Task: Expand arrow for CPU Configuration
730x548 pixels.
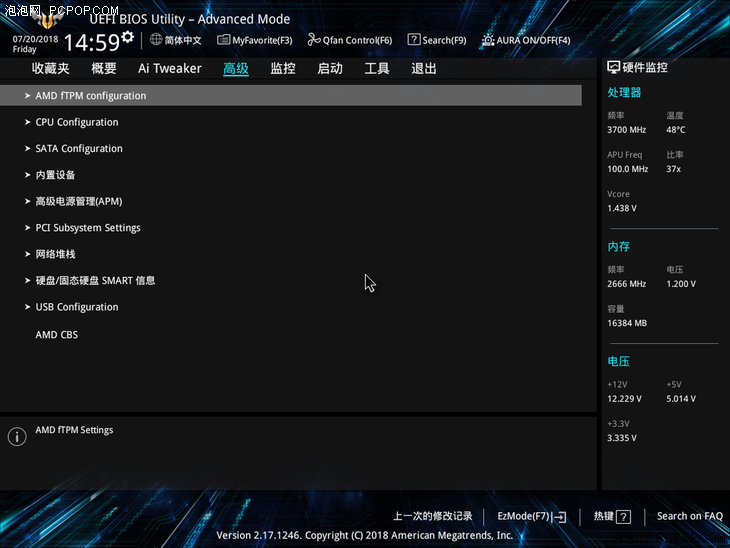Action: coord(27,122)
